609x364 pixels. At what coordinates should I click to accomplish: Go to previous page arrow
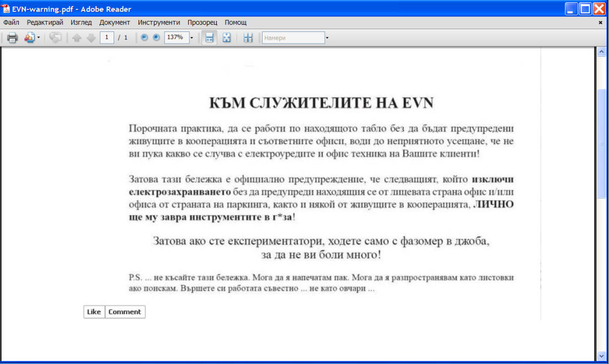77,38
